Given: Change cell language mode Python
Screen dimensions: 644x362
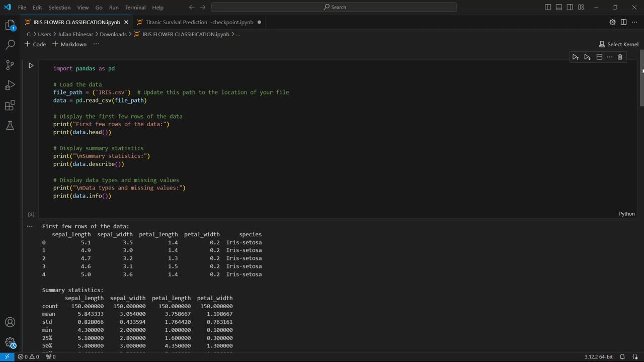Looking at the screenshot, I should pyautogui.click(x=627, y=214).
